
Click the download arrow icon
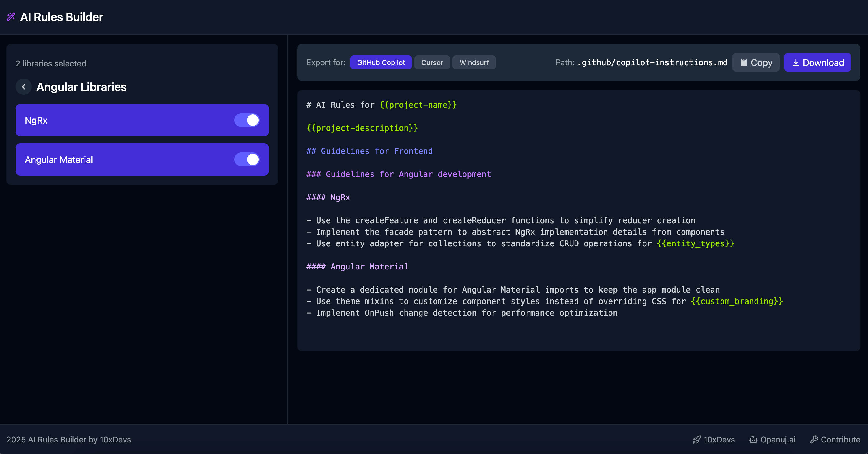(x=796, y=62)
